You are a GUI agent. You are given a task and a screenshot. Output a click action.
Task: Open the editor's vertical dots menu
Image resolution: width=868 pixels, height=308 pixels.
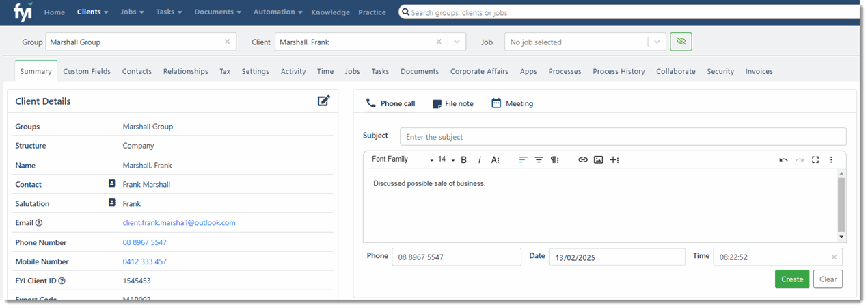(x=831, y=159)
